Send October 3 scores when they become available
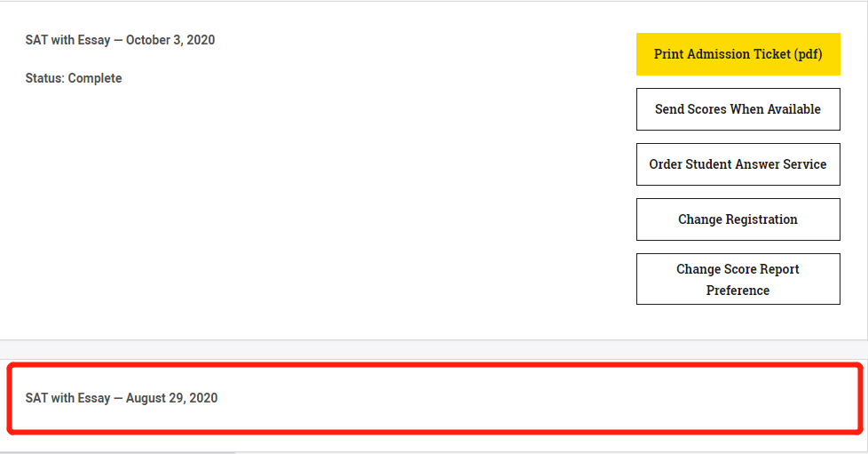Screen dimensions: 868x454 pos(738,109)
